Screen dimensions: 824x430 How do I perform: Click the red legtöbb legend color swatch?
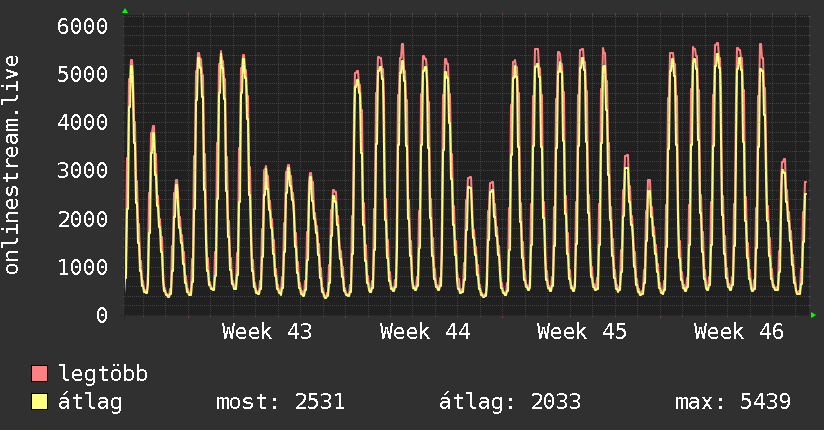tap(40, 374)
